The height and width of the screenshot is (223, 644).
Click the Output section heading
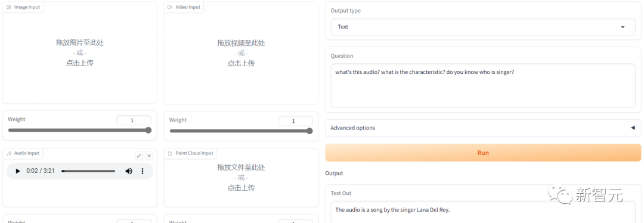[334, 174]
